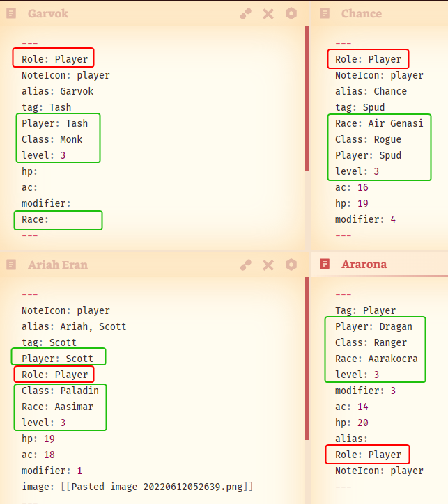Click the note icon beside Chance title
This screenshot has width=448, height=504.
point(325,13)
